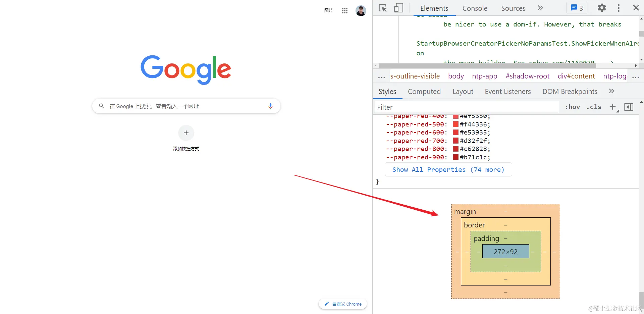Click the 自定义 Chrome customize button

pyautogui.click(x=343, y=304)
